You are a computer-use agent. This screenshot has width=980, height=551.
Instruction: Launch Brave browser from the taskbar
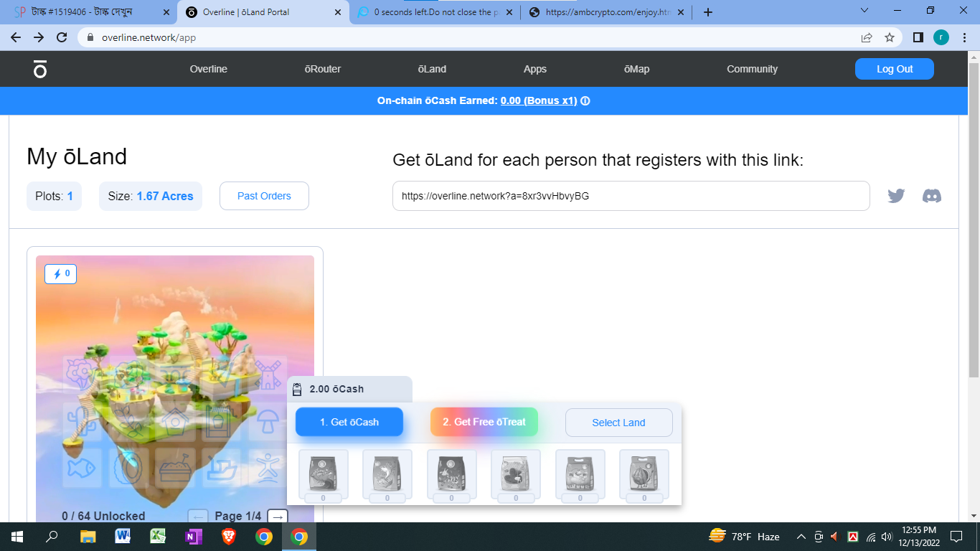(x=228, y=536)
